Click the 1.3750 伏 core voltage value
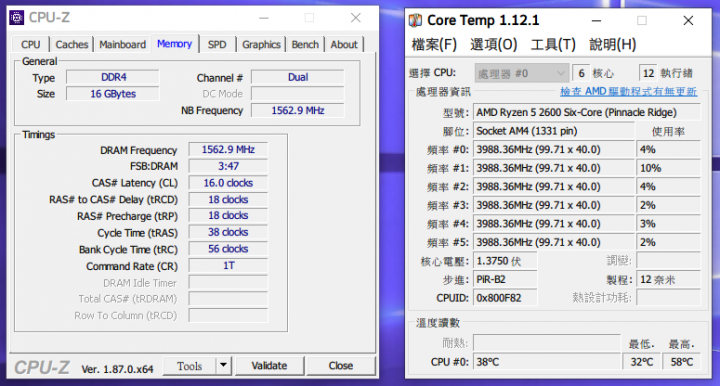 505,261
